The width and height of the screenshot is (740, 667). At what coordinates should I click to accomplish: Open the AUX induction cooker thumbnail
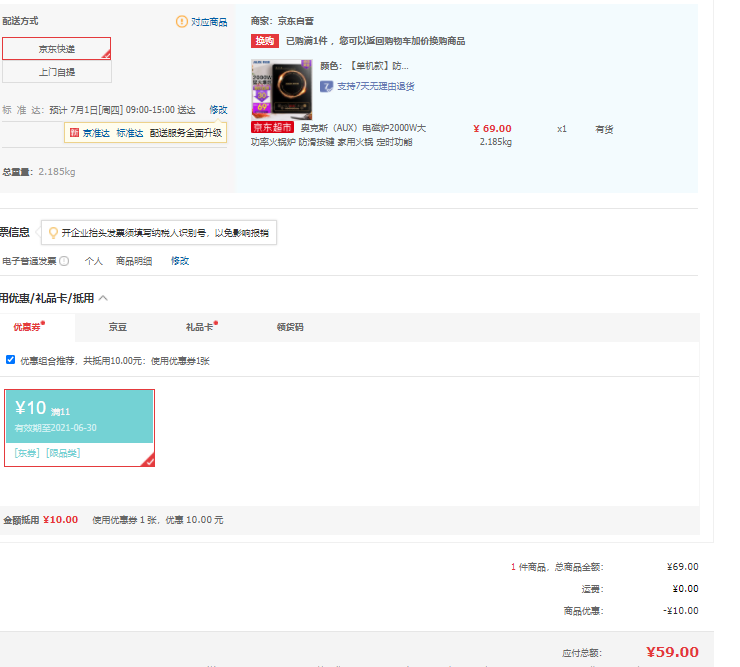pos(282,89)
